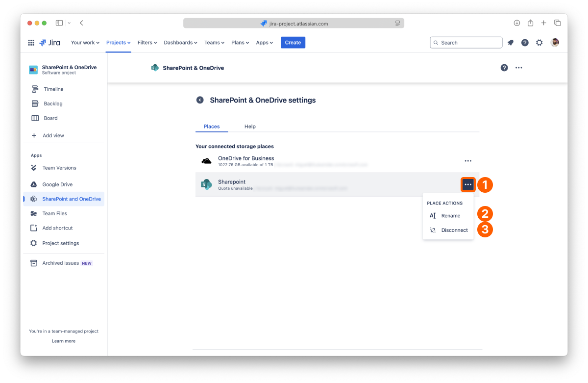Select Rename from place actions menu
This screenshot has height=383, width=588.
tap(450, 216)
